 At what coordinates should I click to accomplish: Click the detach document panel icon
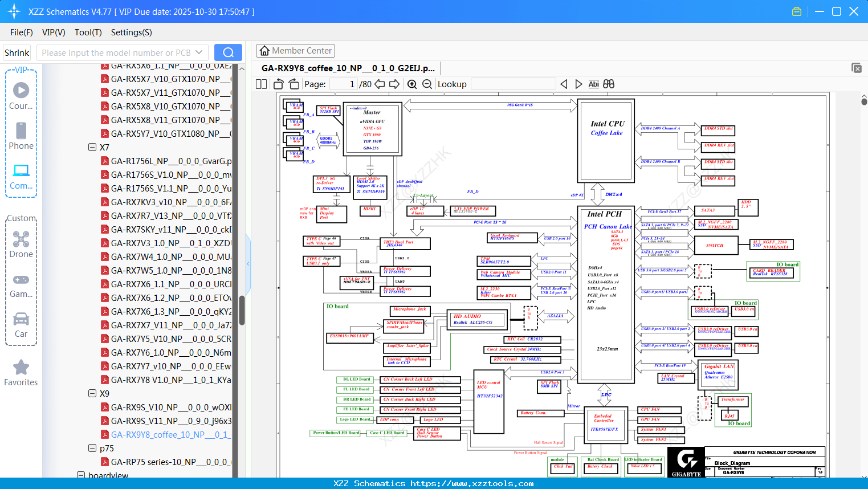[856, 68]
